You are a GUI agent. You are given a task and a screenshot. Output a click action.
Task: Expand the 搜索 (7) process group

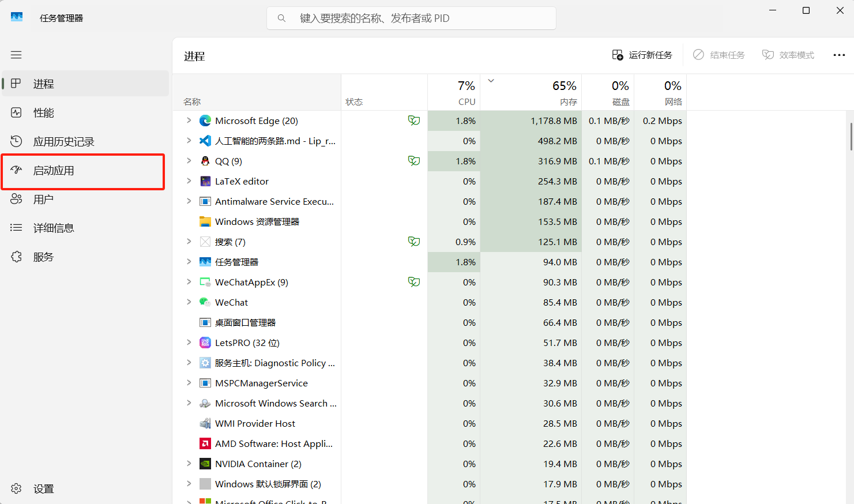[189, 242]
